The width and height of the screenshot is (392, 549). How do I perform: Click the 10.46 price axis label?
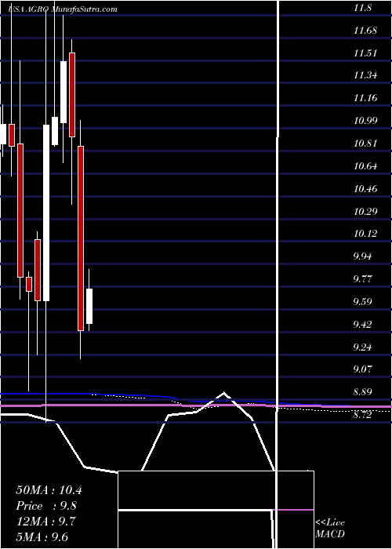pos(365,189)
